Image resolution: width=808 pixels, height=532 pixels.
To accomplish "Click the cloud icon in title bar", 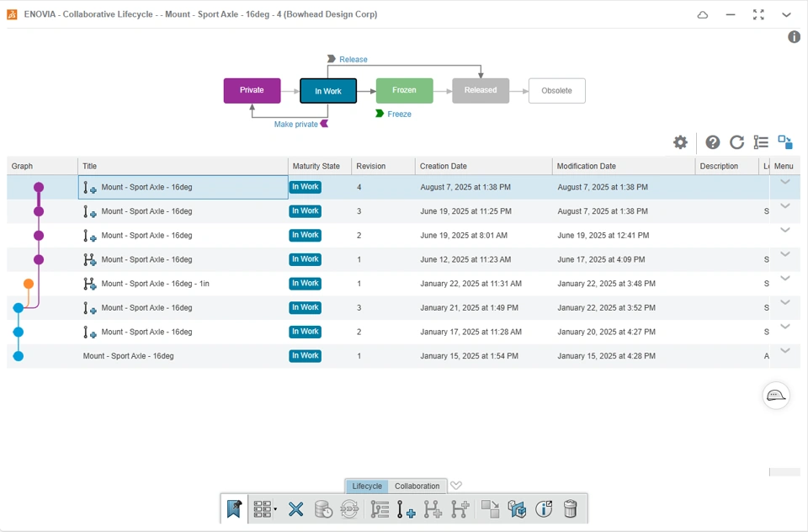I will [x=702, y=15].
